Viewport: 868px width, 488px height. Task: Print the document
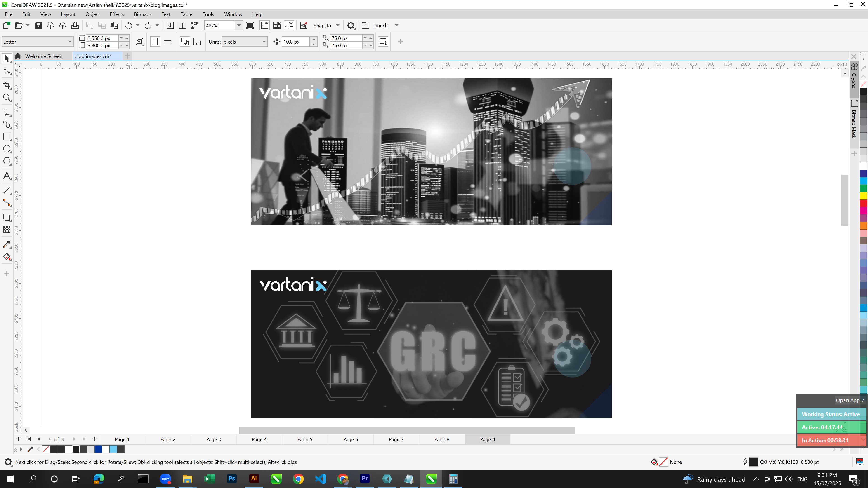tap(75, 25)
